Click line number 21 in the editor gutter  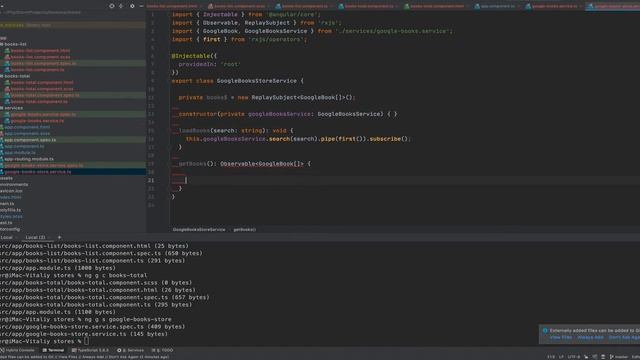[151, 180]
